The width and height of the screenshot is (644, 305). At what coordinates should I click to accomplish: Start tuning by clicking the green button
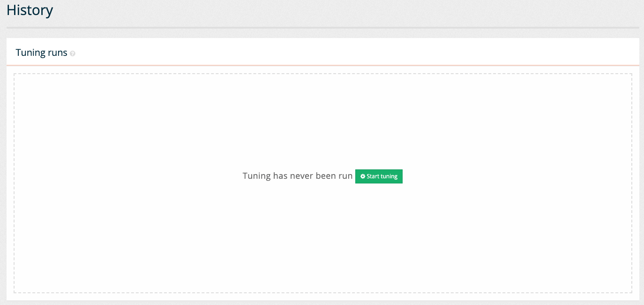point(379,176)
